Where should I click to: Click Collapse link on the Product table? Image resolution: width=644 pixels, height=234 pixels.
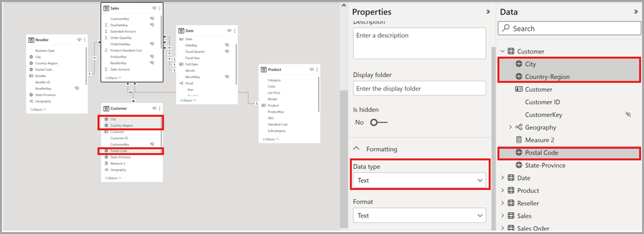[x=270, y=139]
